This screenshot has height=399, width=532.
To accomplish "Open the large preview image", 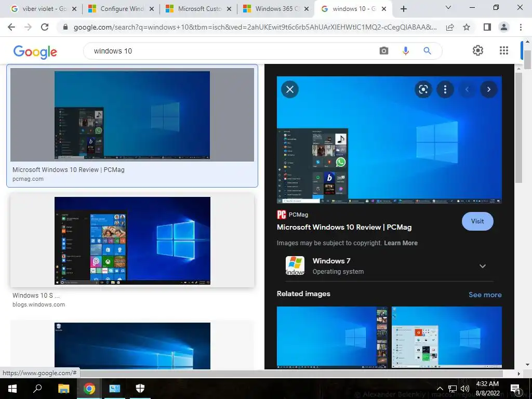I will pos(389,140).
